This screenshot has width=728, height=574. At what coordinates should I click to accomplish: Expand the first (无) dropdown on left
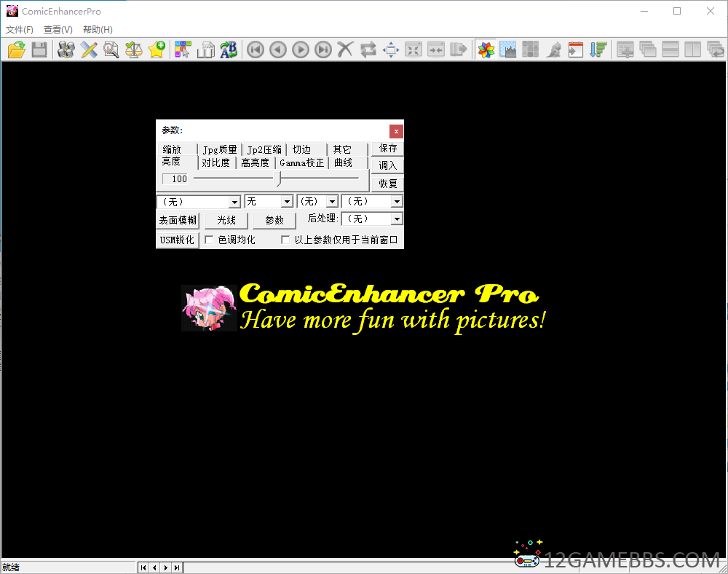tap(234, 202)
